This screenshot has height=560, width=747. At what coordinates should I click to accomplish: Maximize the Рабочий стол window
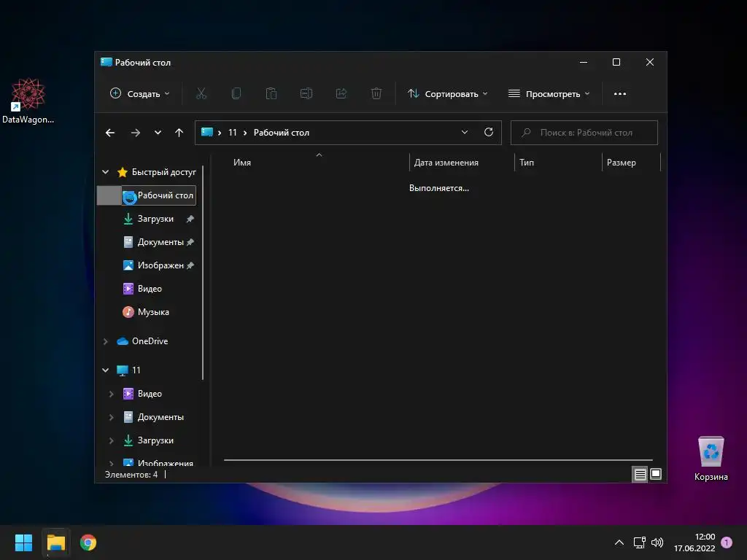point(616,63)
